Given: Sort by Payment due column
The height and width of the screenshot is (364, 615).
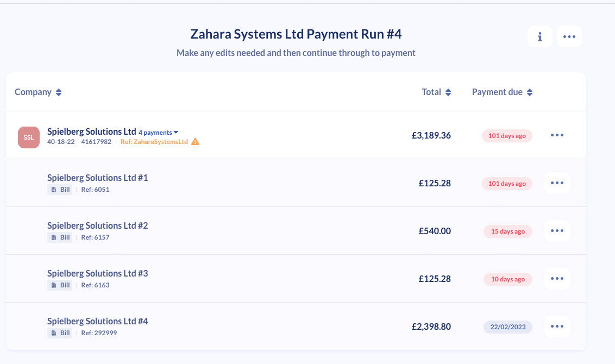Looking at the screenshot, I should point(502,92).
